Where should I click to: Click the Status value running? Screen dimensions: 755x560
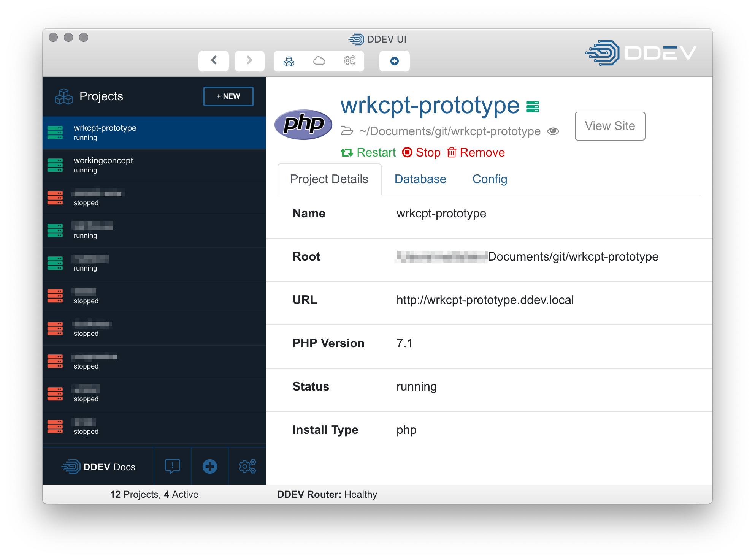(416, 387)
